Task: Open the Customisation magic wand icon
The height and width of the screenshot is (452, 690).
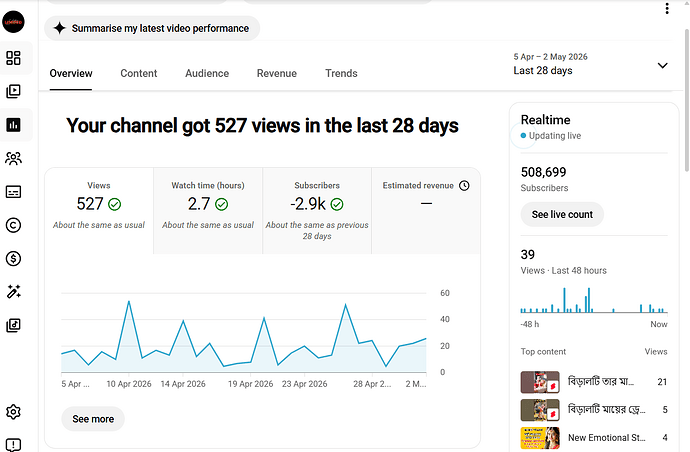Action: point(13,292)
